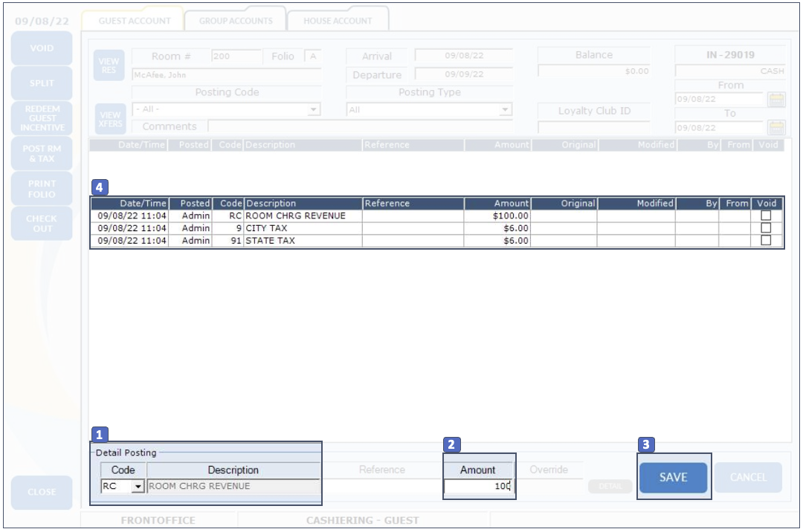Switch to the House Account tab
Screen dimensions: 803x532
point(338,21)
